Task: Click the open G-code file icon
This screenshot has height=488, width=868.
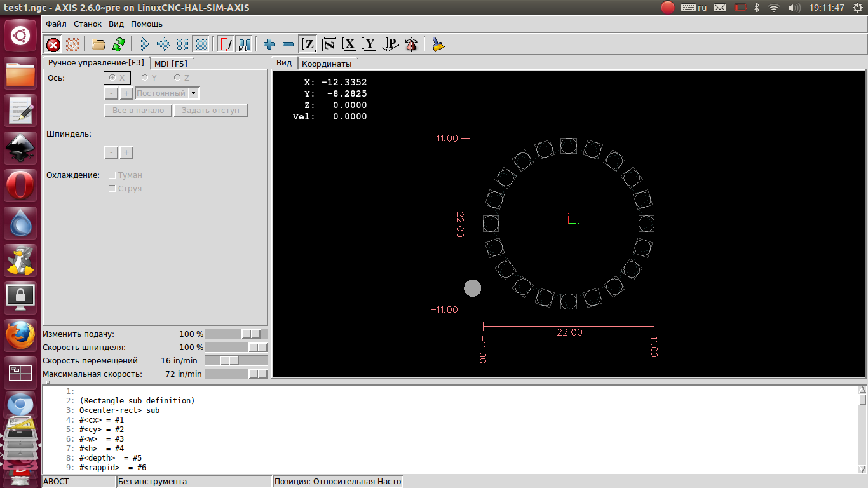Action: click(x=98, y=44)
